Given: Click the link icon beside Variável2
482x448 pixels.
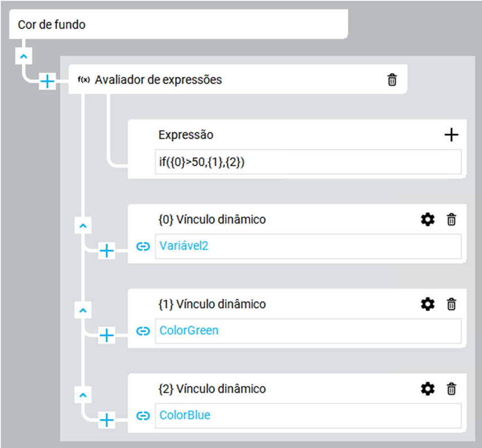Looking at the screenshot, I should 143,246.
